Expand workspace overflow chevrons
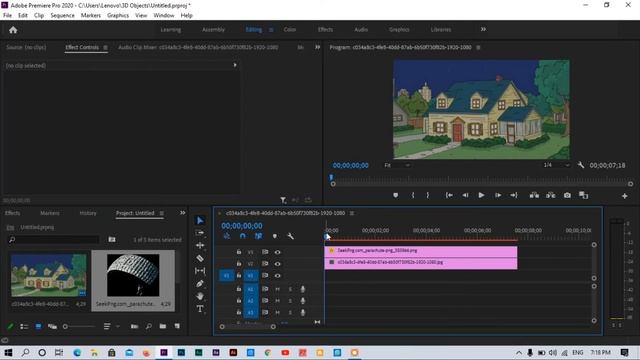 (483, 29)
